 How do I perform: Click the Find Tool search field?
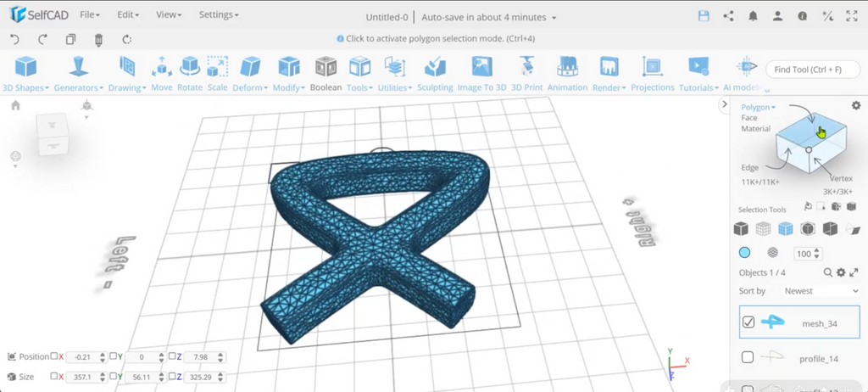(x=813, y=70)
